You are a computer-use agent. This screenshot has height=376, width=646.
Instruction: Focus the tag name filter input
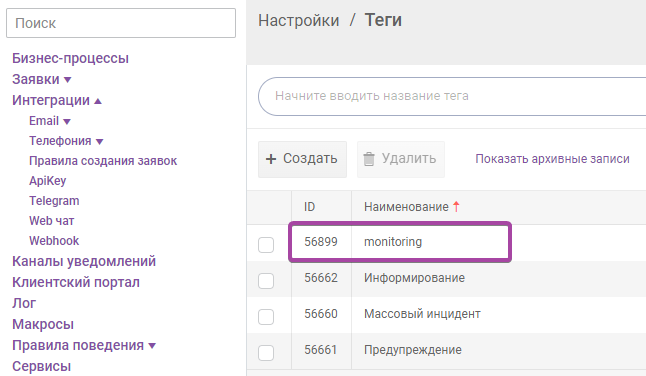click(x=452, y=96)
